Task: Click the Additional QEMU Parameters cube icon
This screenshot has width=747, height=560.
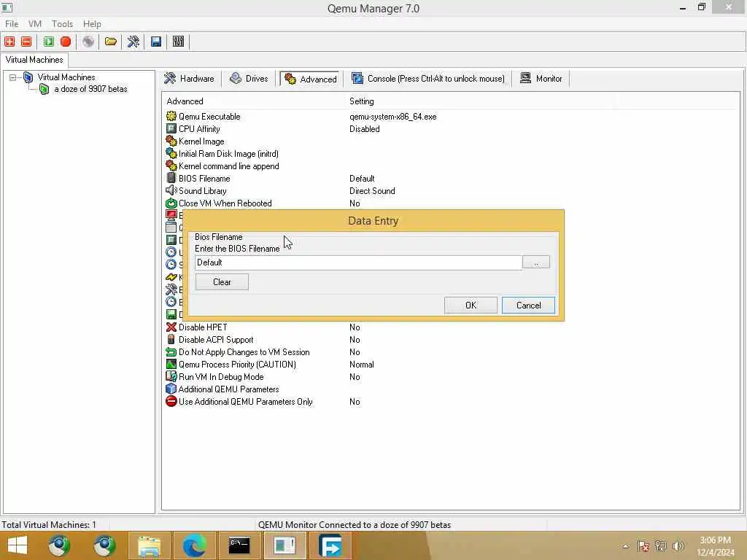Action: (x=171, y=389)
